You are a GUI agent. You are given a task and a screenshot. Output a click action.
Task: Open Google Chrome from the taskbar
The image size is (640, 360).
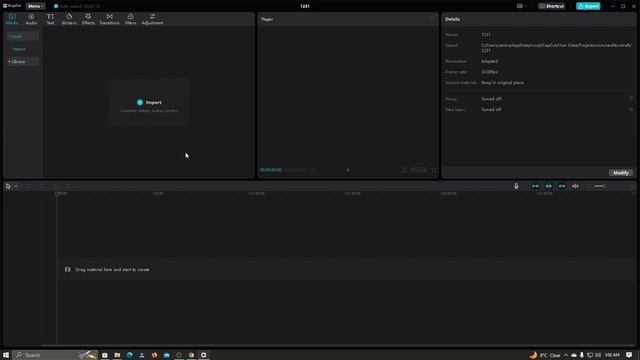coord(191,355)
